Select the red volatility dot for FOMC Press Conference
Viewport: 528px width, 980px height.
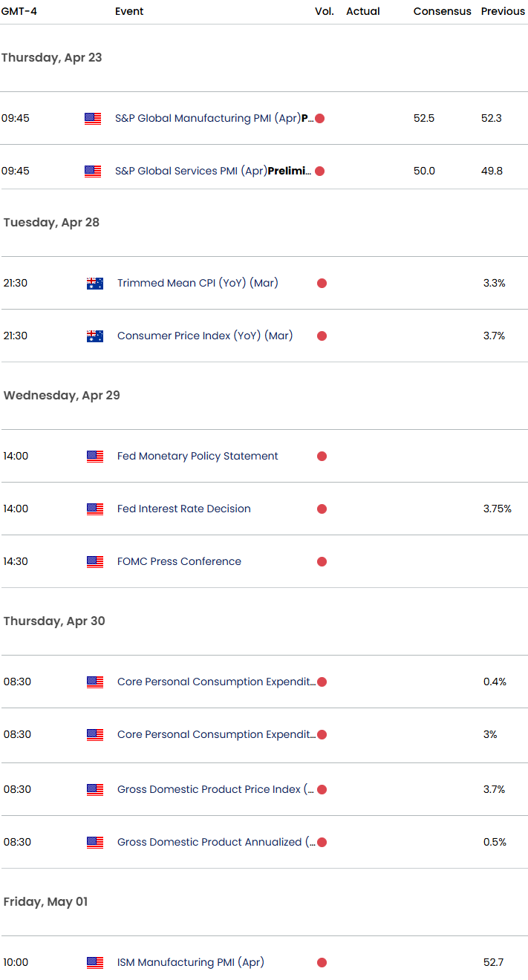coord(322,562)
